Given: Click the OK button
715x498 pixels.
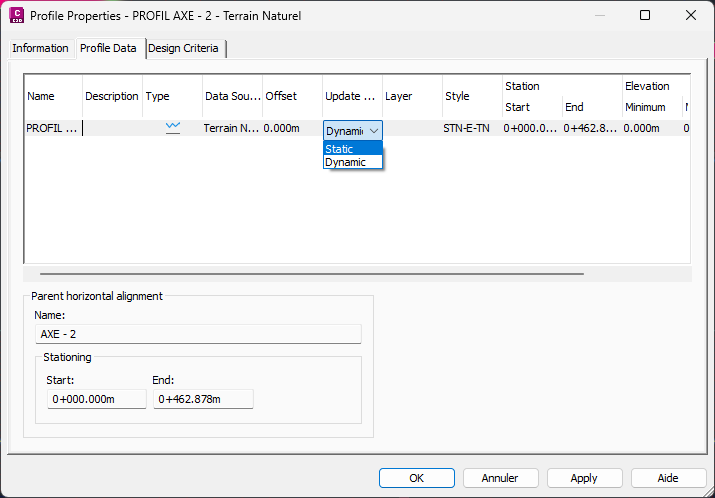Looking at the screenshot, I should 416,478.
